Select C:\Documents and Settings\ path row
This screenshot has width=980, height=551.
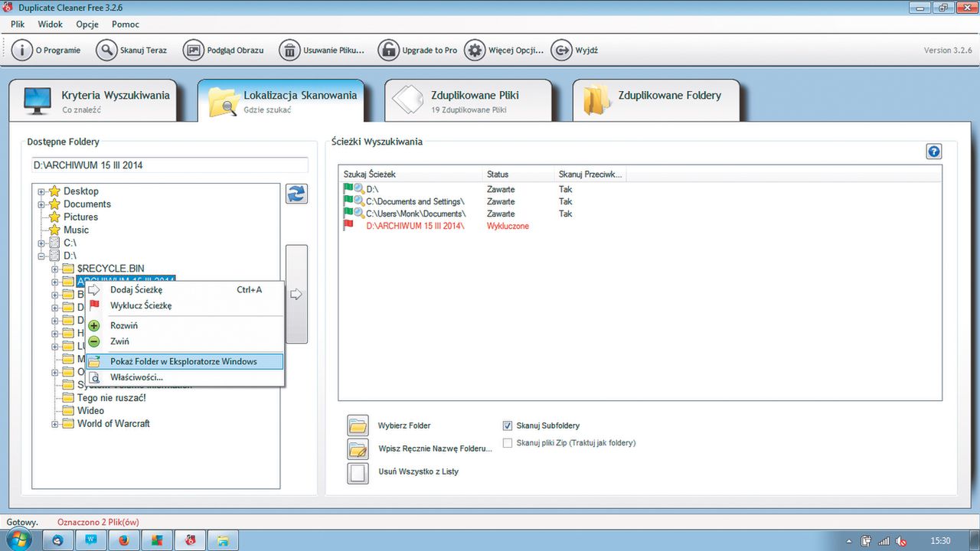pyautogui.click(x=639, y=201)
